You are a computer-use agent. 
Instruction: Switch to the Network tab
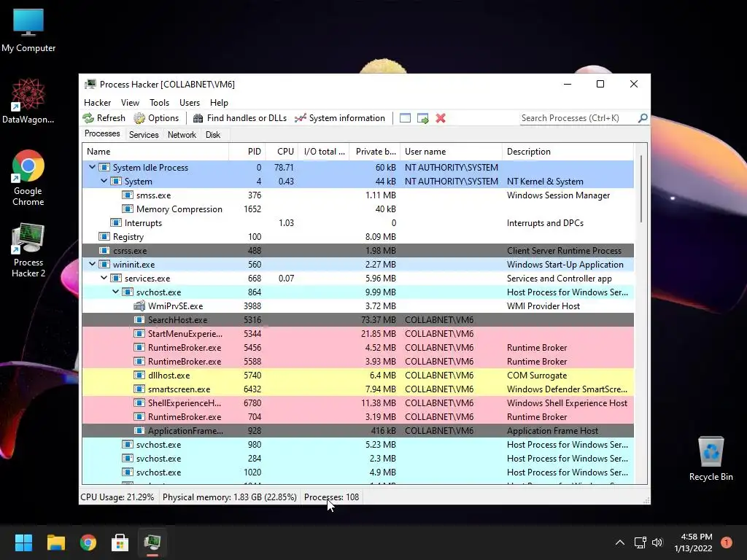pos(182,135)
